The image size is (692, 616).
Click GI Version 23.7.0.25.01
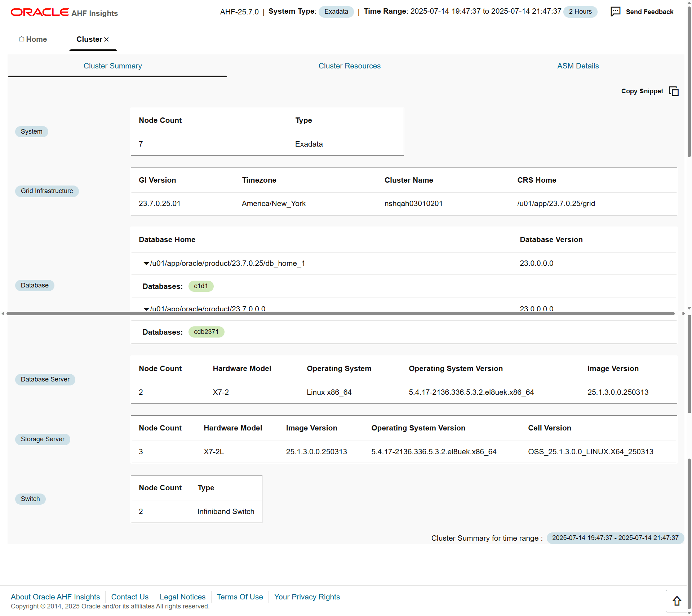coord(160,204)
